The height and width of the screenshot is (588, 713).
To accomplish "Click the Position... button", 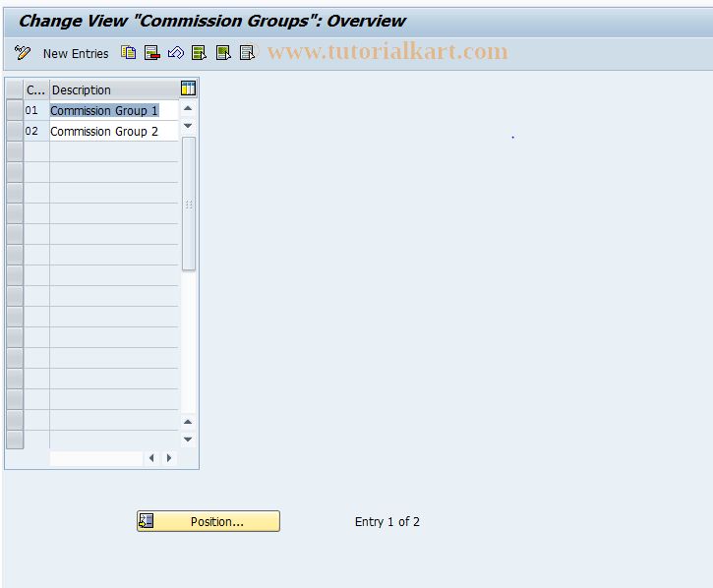I will click(208, 521).
